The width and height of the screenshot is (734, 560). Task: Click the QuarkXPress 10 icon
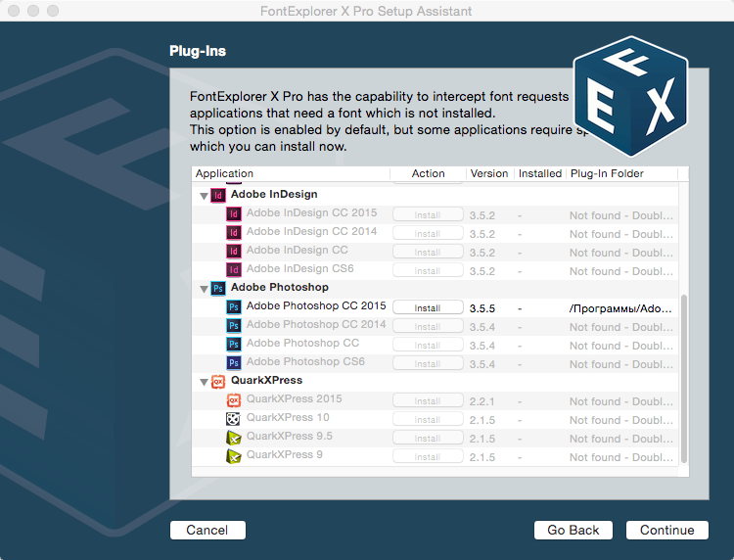(234, 419)
